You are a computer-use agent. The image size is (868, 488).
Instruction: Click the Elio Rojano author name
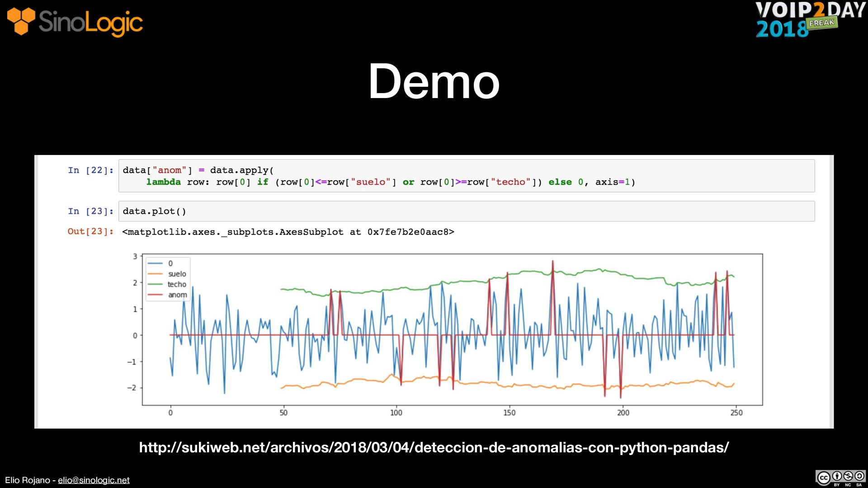coord(27,480)
